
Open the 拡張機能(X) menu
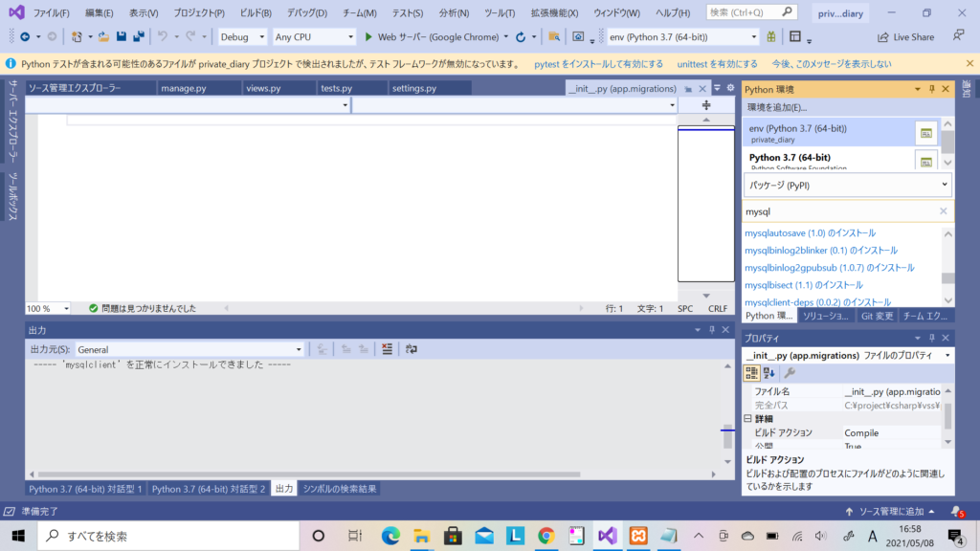[x=554, y=12]
